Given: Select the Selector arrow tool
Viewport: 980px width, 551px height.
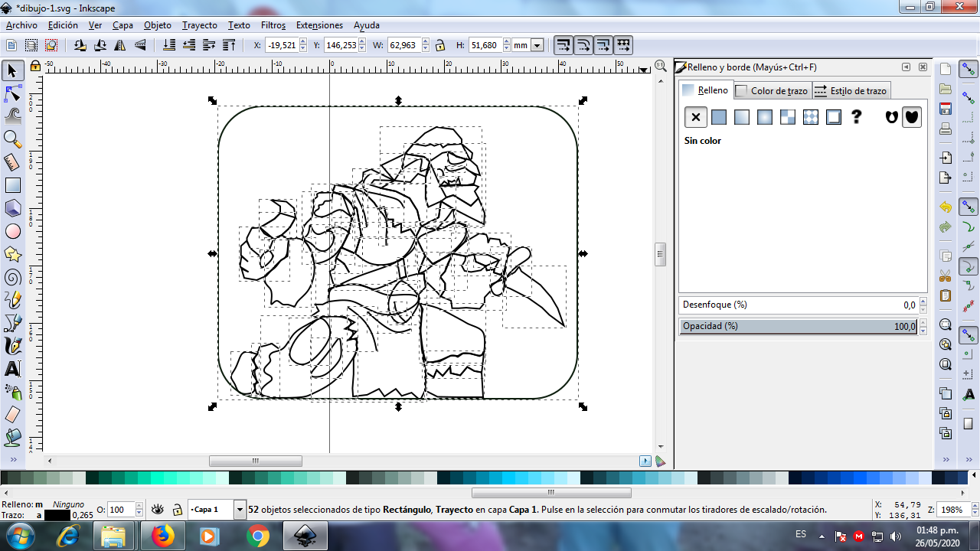Looking at the screenshot, I should [12, 71].
